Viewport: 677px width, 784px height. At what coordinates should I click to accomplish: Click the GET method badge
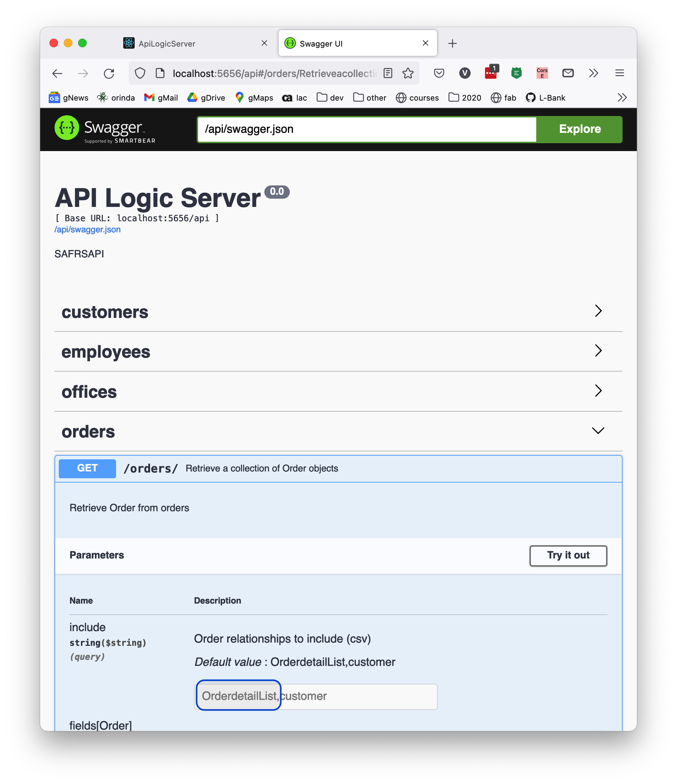point(87,469)
